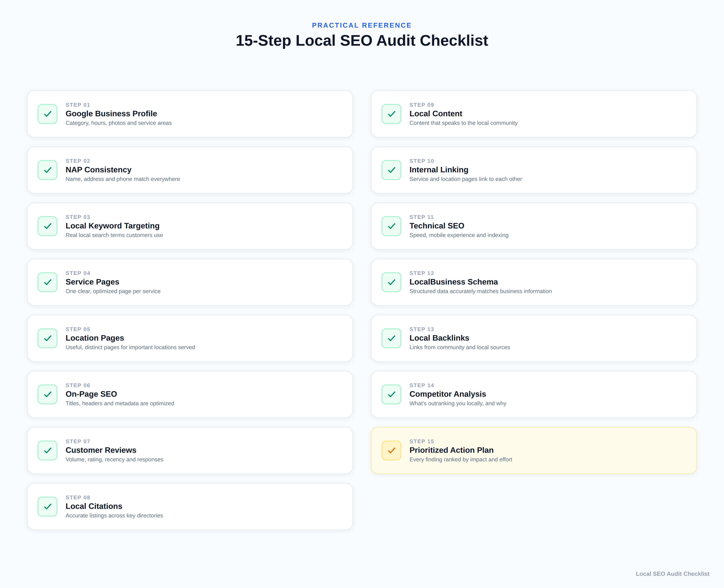724x588 pixels.
Task: Select the On-Page SEO title
Action: (x=91, y=394)
